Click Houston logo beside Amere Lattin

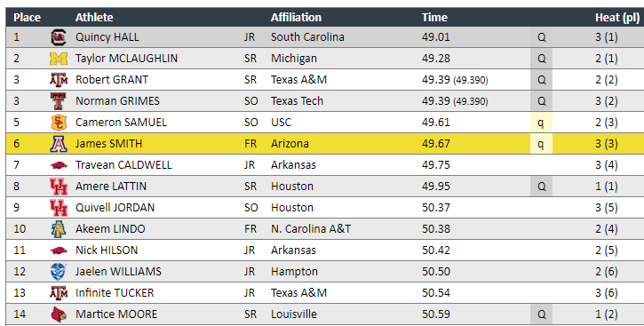(x=59, y=187)
